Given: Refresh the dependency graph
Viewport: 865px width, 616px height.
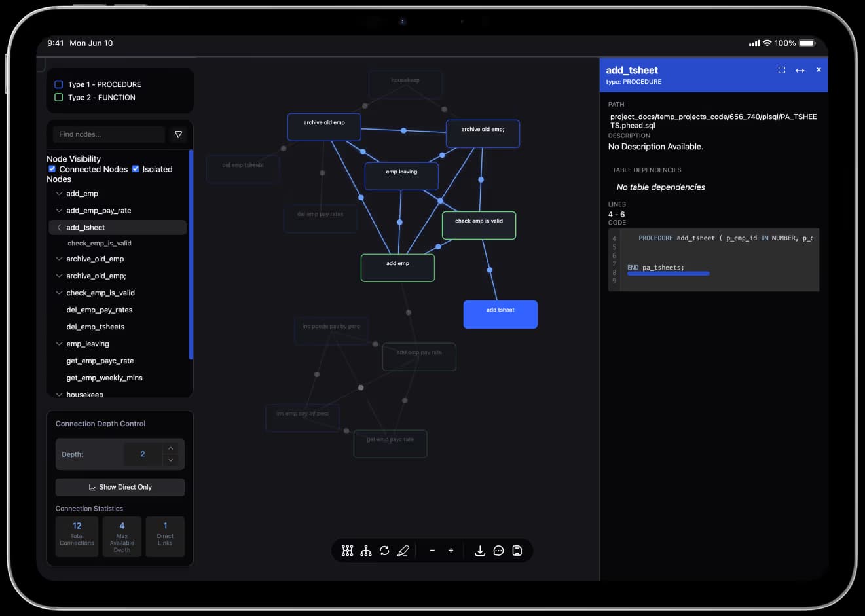Looking at the screenshot, I should tap(385, 551).
